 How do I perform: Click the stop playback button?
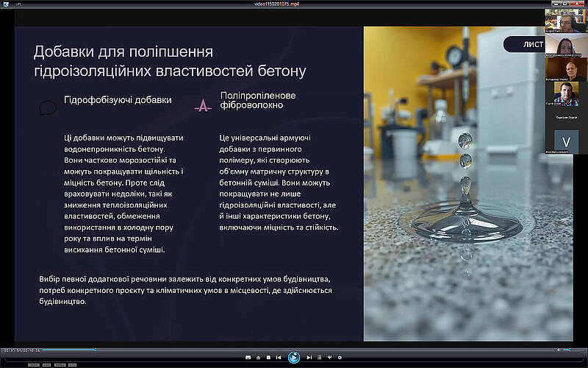tap(268, 358)
